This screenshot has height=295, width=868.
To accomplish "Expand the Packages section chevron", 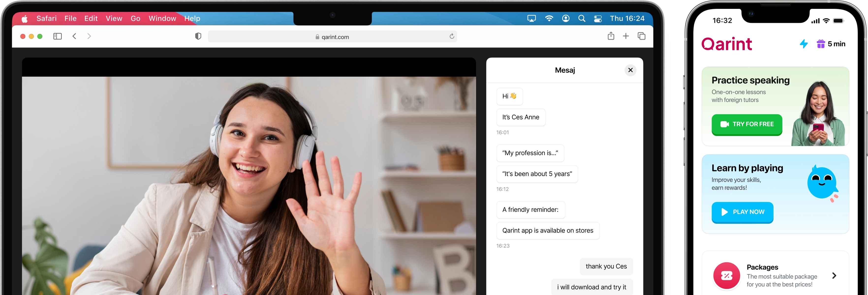I will click(x=834, y=276).
